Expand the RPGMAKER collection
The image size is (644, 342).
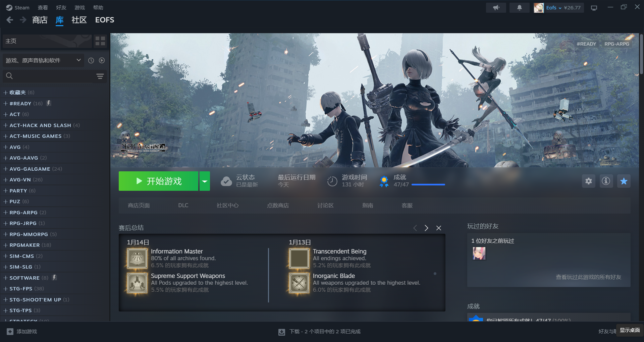click(x=6, y=245)
